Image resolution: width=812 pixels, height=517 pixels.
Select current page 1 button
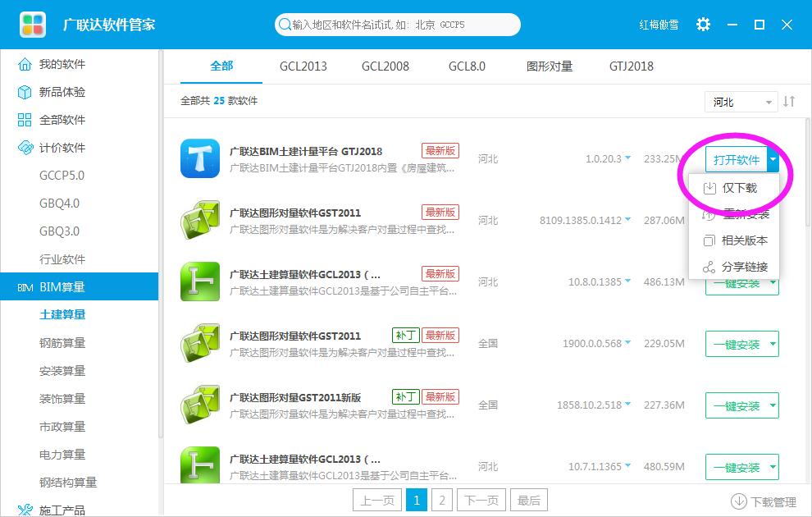point(417,500)
